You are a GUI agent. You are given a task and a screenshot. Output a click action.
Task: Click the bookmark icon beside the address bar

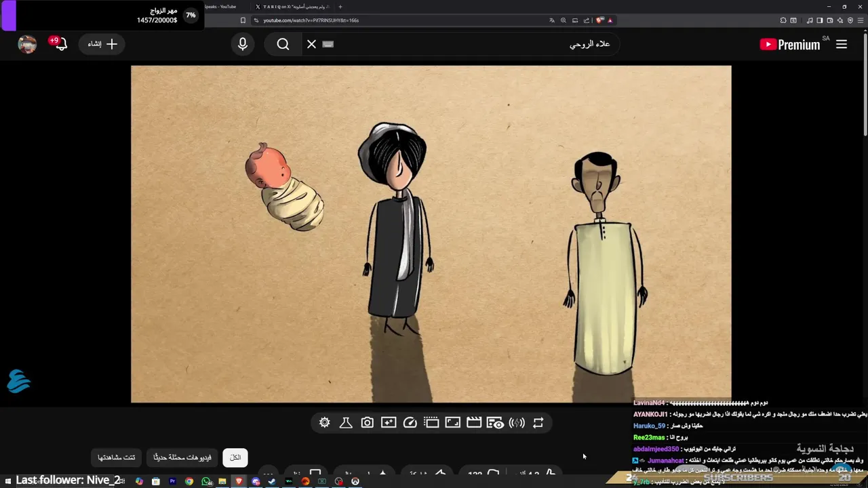[x=243, y=20]
